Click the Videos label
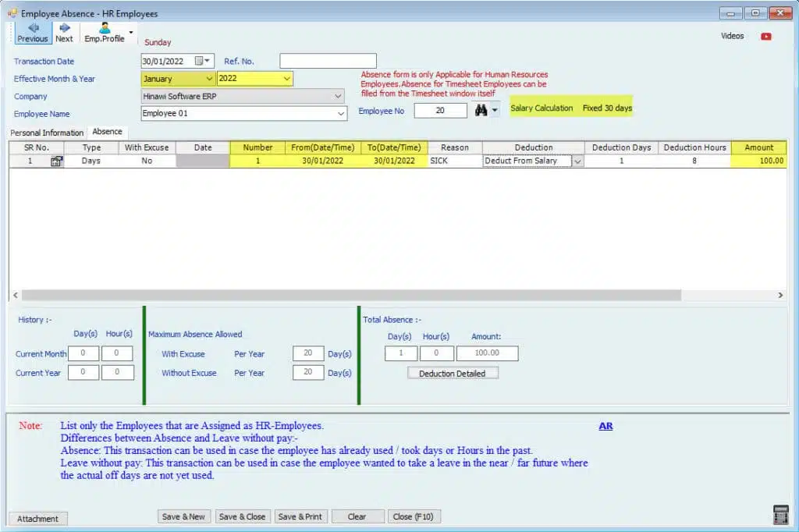The height and width of the screenshot is (532, 799). coord(732,36)
